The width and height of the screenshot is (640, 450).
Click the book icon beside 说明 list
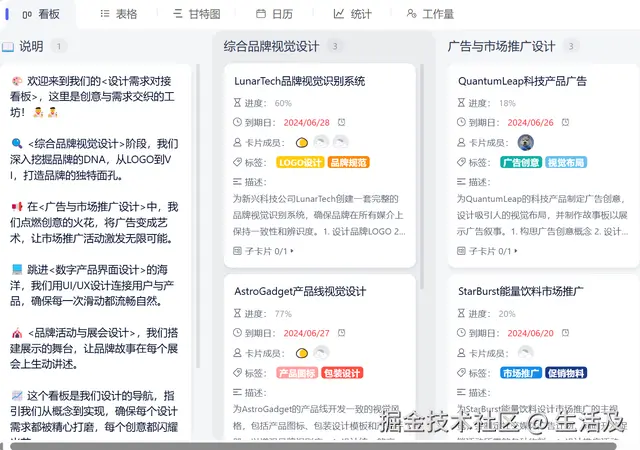[x=8, y=47]
